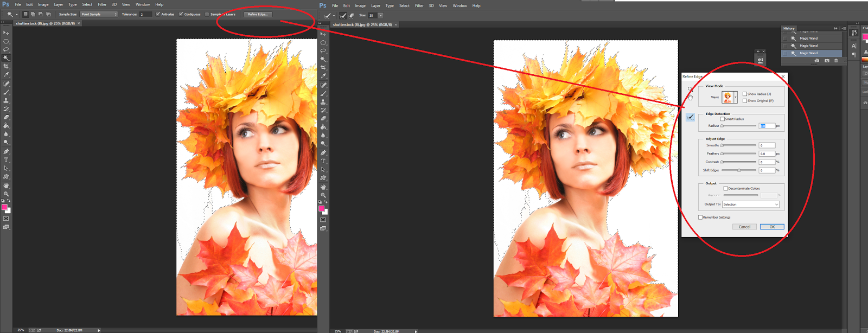The width and height of the screenshot is (868, 333).
Task: Select the Brush tool in left window
Action: click(x=6, y=92)
